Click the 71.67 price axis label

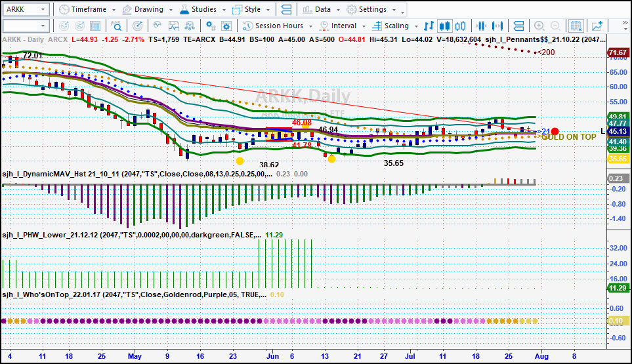pyautogui.click(x=618, y=52)
